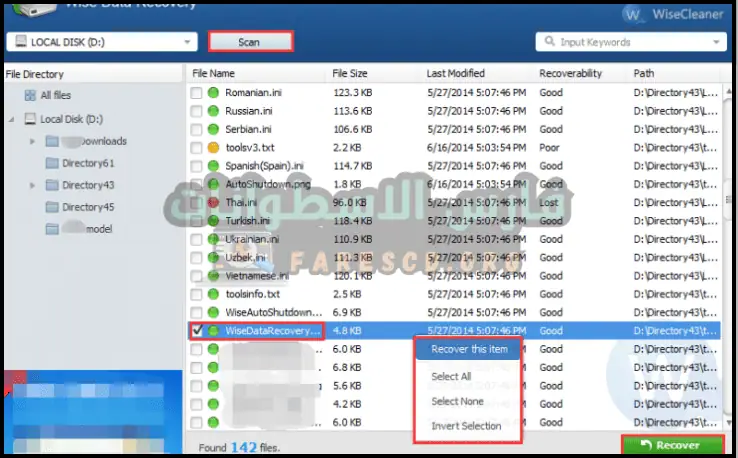Click the 123.3 KB size cell
Screen dimensions: 738x458
353,93
